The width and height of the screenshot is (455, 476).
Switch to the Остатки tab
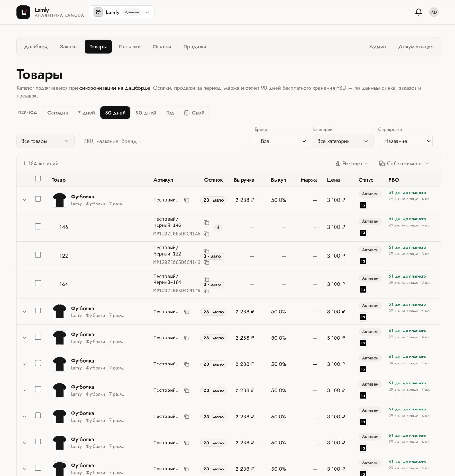coord(162,47)
